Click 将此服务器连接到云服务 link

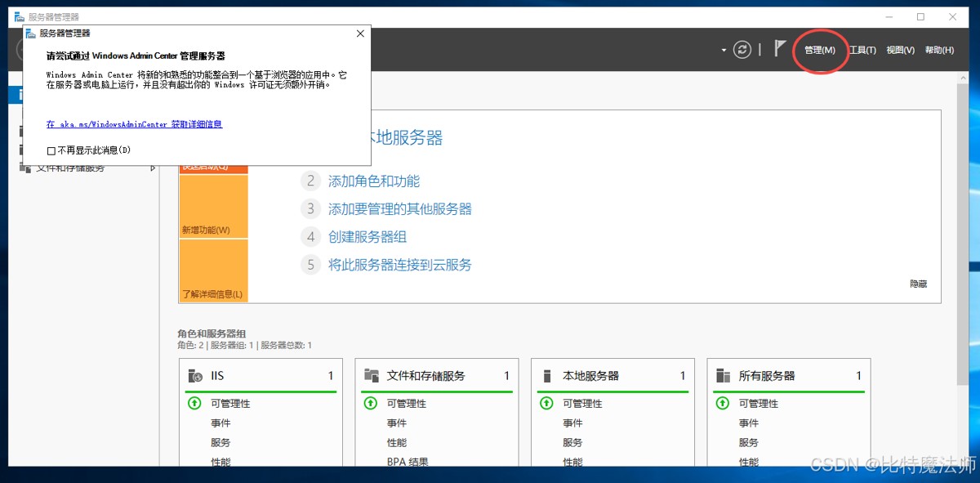400,265
